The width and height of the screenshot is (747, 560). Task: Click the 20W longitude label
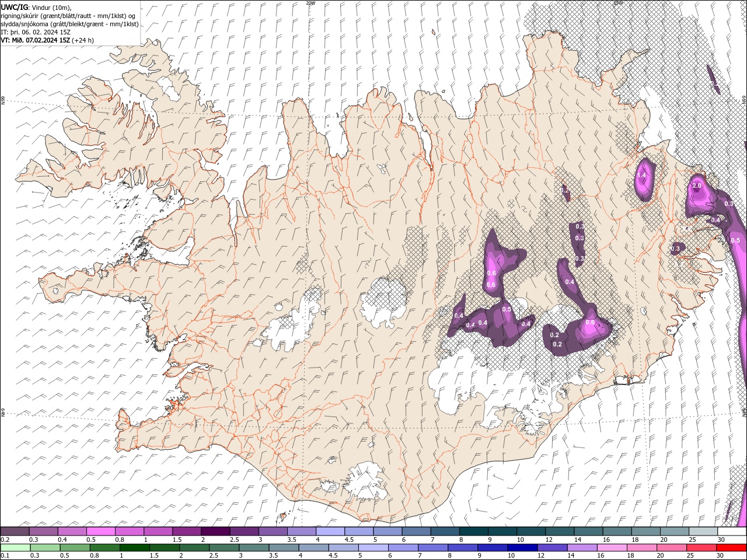click(310, 3)
